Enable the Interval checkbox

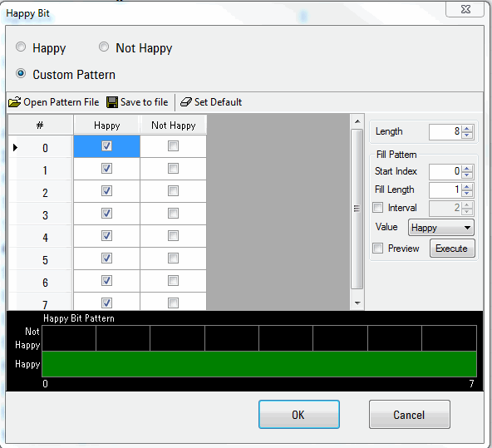click(x=378, y=207)
